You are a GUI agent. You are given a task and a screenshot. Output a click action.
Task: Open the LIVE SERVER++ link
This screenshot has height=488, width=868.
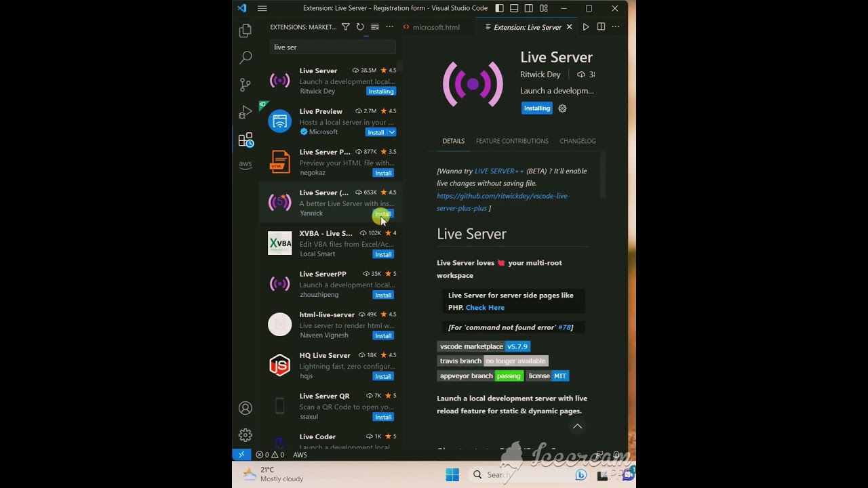(x=499, y=171)
